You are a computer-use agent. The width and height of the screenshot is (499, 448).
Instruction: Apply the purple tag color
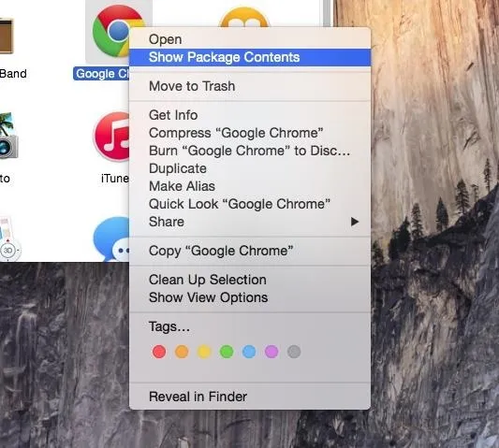(272, 352)
